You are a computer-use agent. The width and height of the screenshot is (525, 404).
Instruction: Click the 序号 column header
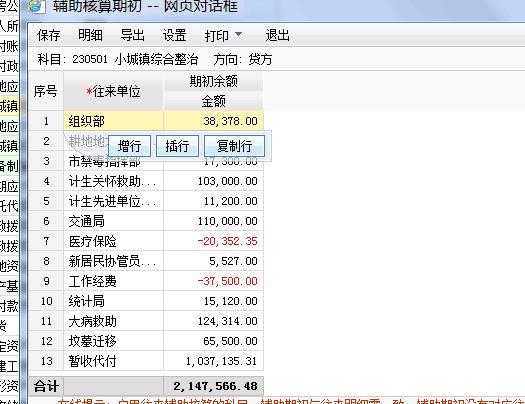point(46,91)
